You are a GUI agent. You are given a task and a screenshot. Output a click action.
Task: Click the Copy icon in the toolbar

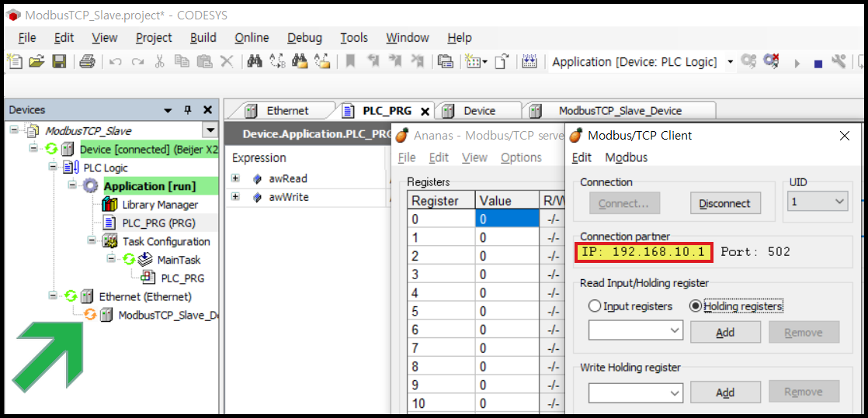[x=182, y=61]
